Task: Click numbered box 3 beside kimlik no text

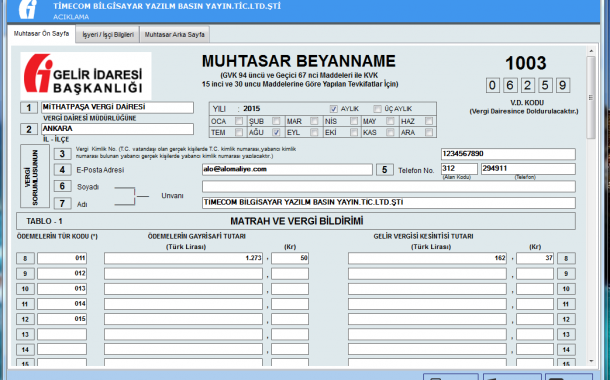Action: point(62,154)
